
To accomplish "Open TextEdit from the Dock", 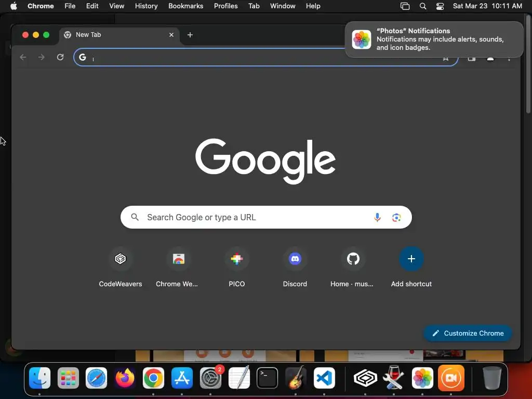I will pyautogui.click(x=239, y=378).
